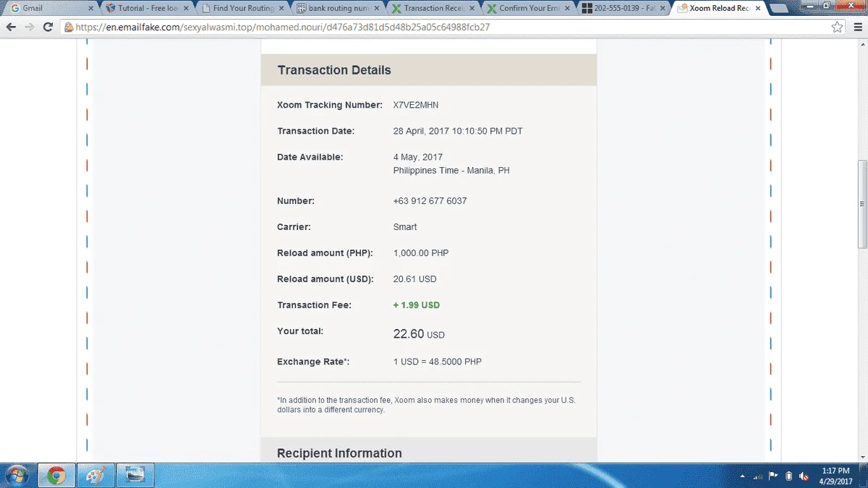Show hidden system tray icons
The height and width of the screenshot is (488, 868).
pyautogui.click(x=744, y=476)
